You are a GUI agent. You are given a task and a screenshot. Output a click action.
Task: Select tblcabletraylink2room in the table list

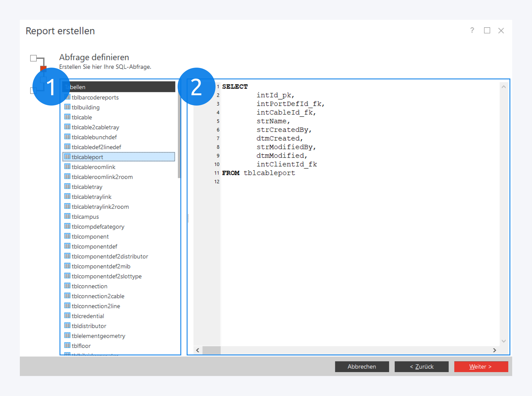tap(100, 207)
